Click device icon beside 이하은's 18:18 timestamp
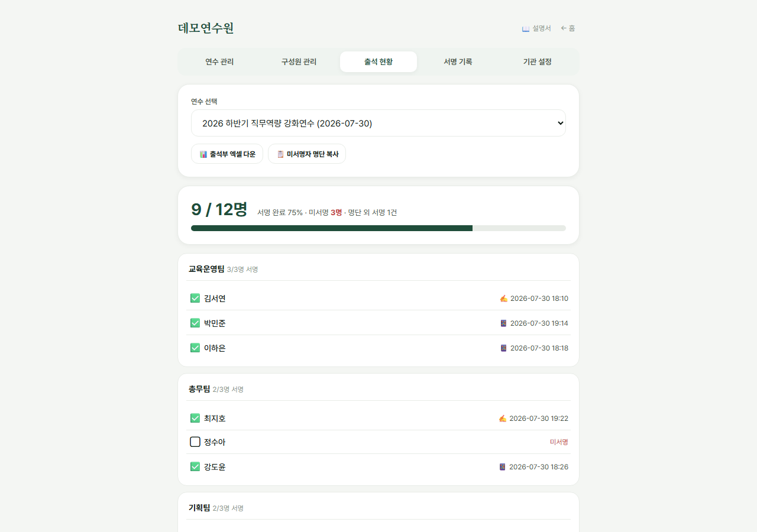 (x=503, y=348)
